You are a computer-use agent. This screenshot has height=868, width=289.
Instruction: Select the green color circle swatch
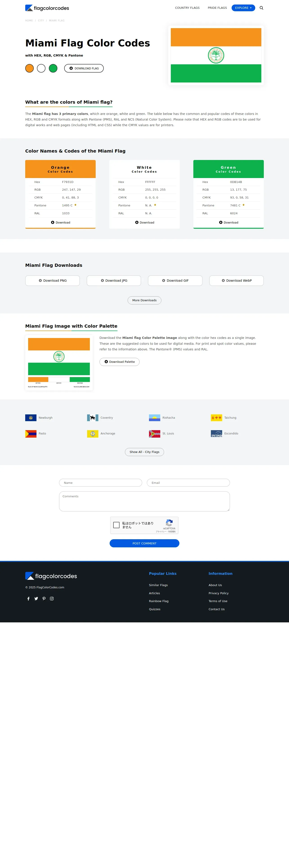(x=53, y=69)
